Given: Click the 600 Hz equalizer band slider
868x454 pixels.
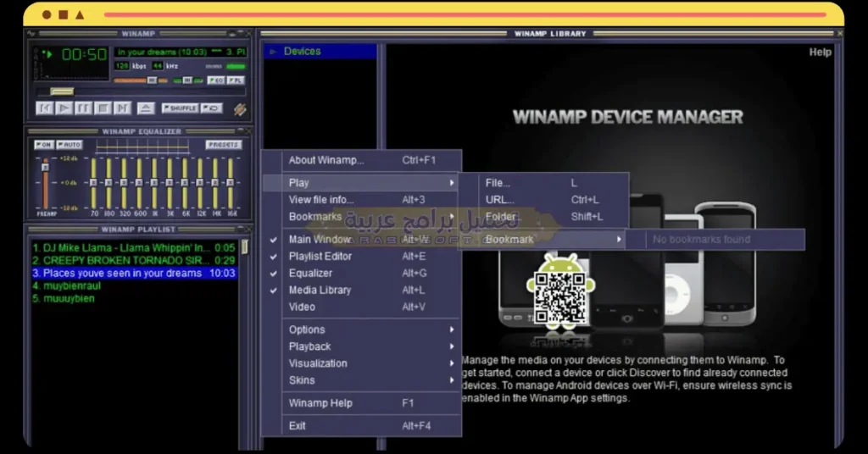Looking at the screenshot, I should tap(139, 182).
